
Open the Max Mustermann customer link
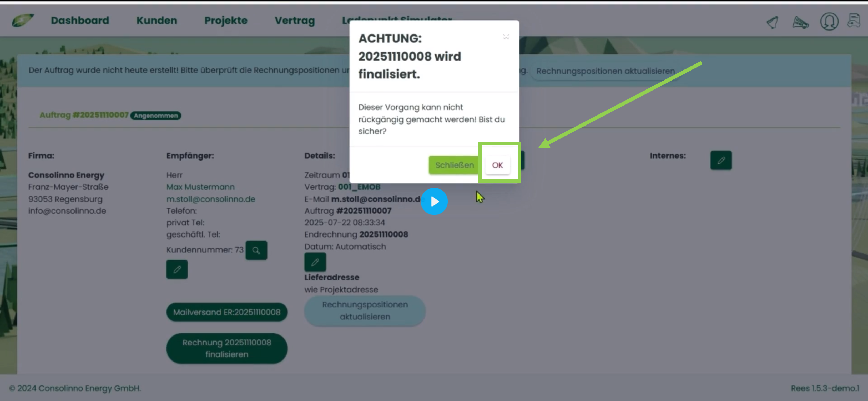(200, 187)
